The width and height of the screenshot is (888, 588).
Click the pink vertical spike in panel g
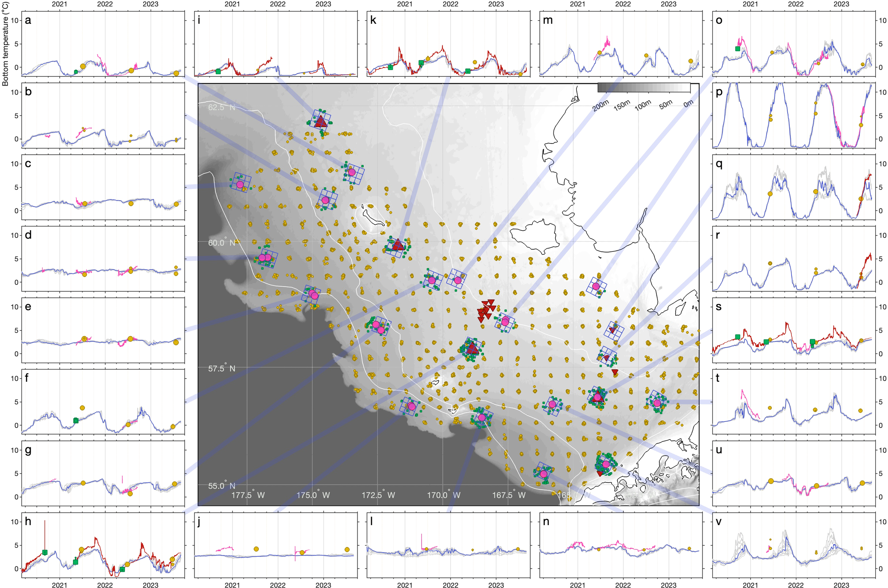122,479
